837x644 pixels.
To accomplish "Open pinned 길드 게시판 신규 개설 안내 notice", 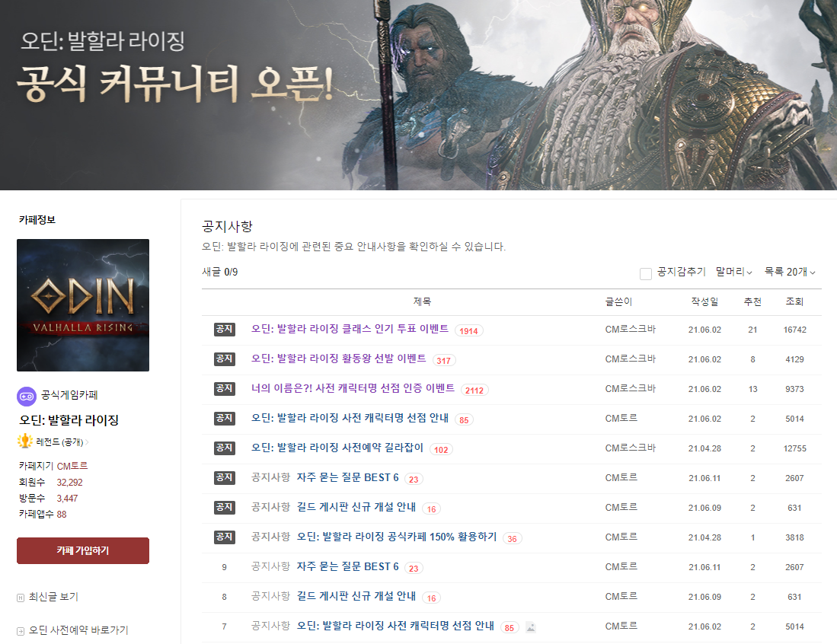I will [x=356, y=507].
